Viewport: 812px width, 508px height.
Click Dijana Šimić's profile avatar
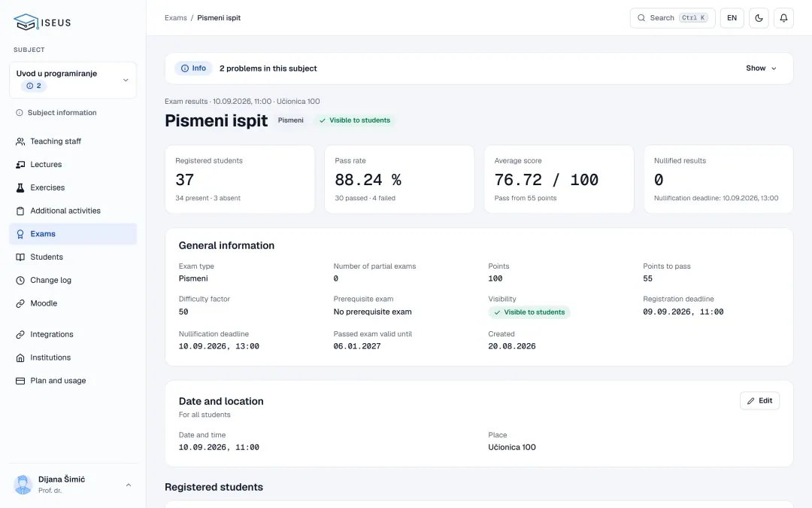(23, 485)
